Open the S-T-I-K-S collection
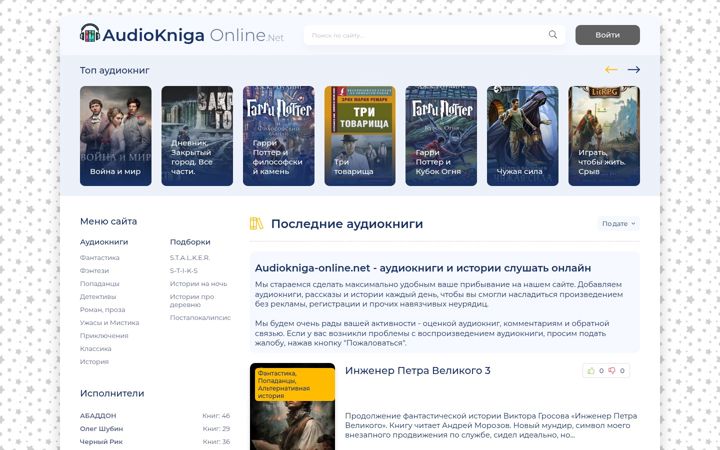 [x=184, y=270]
